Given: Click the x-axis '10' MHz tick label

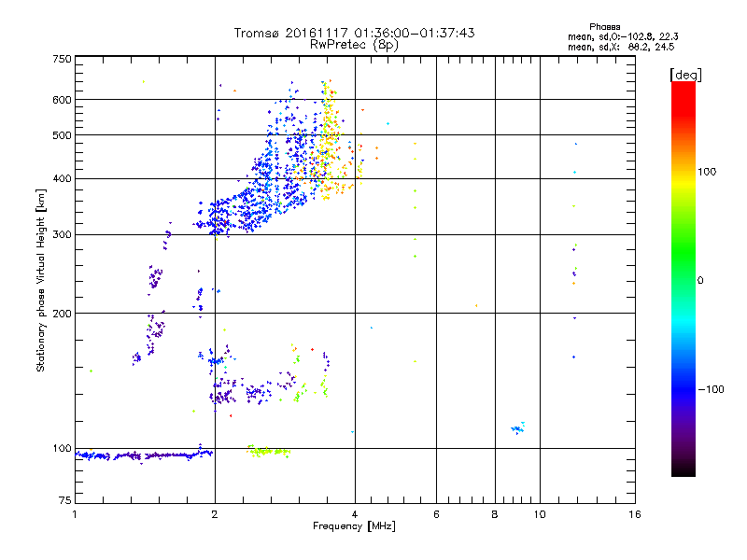Looking at the screenshot, I should [x=540, y=514].
